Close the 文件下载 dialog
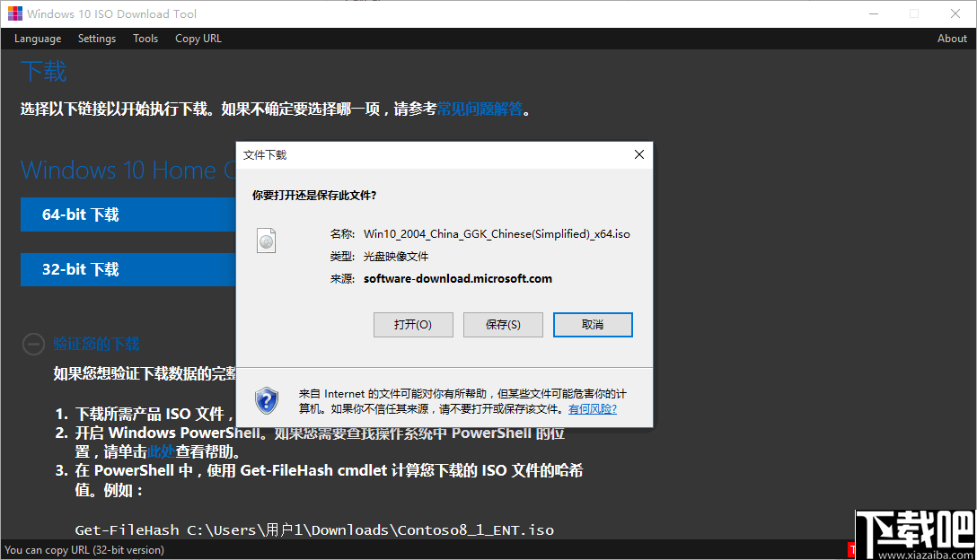This screenshot has height=560, width=977. pos(639,154)
